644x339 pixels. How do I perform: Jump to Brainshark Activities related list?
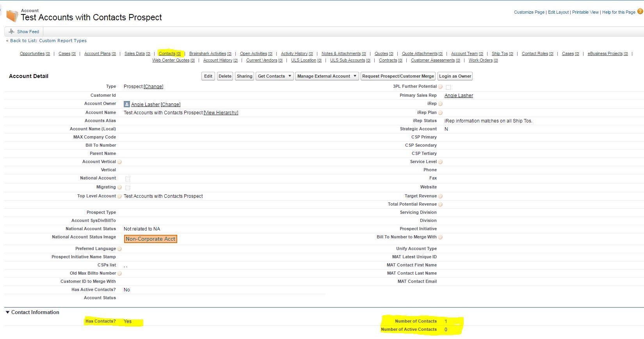click(x=210, y=54)
